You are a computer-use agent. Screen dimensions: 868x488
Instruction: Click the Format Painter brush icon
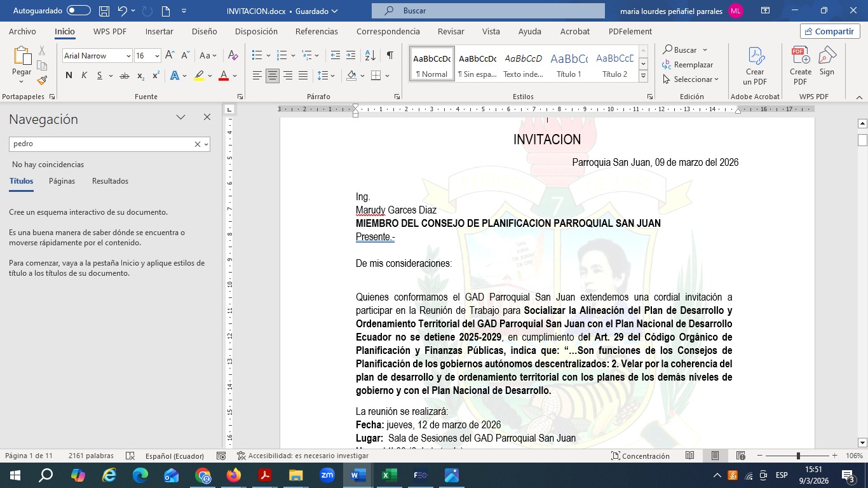click(42, 81)
